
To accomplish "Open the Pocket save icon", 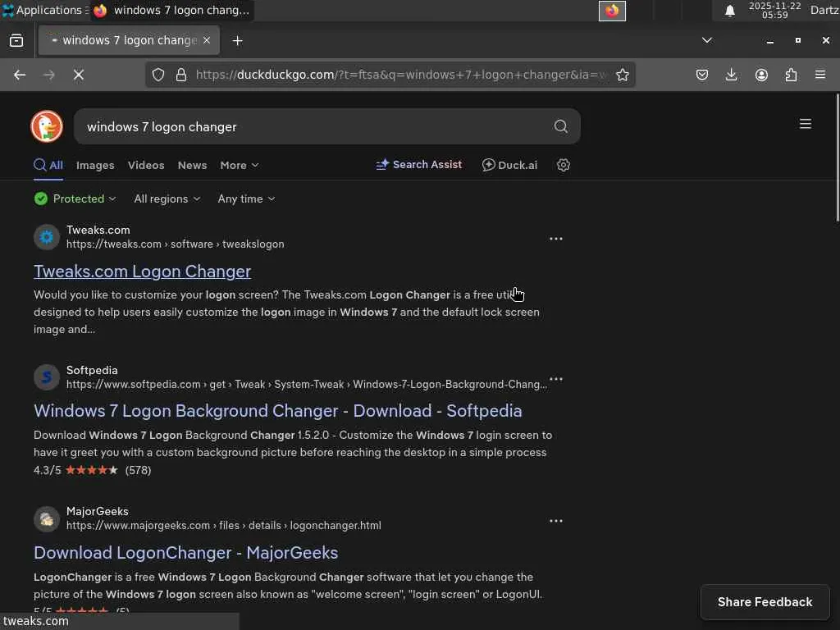I will pos(702,75).
